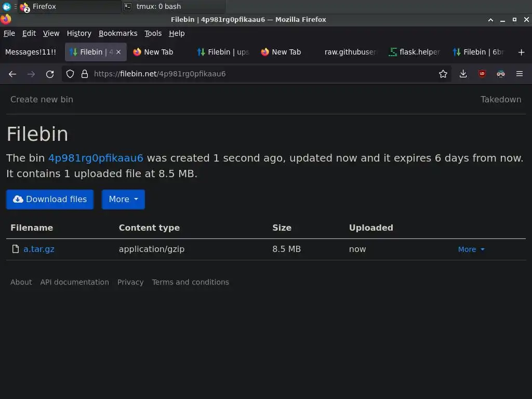
Task: Show site security padlock info
Action: pos(85,74)
